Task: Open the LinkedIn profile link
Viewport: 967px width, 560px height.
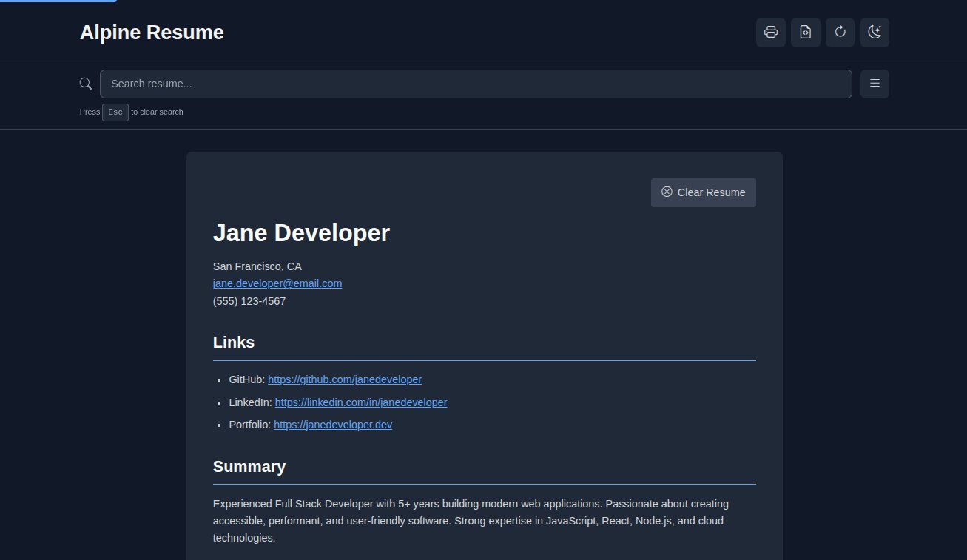Action: [360, 402]
